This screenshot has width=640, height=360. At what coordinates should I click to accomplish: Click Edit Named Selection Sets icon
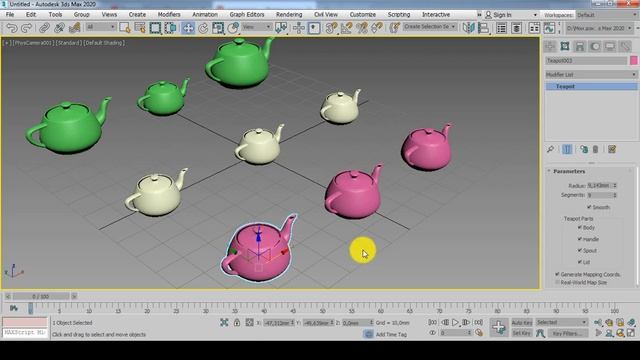click(x=394, y=28)
